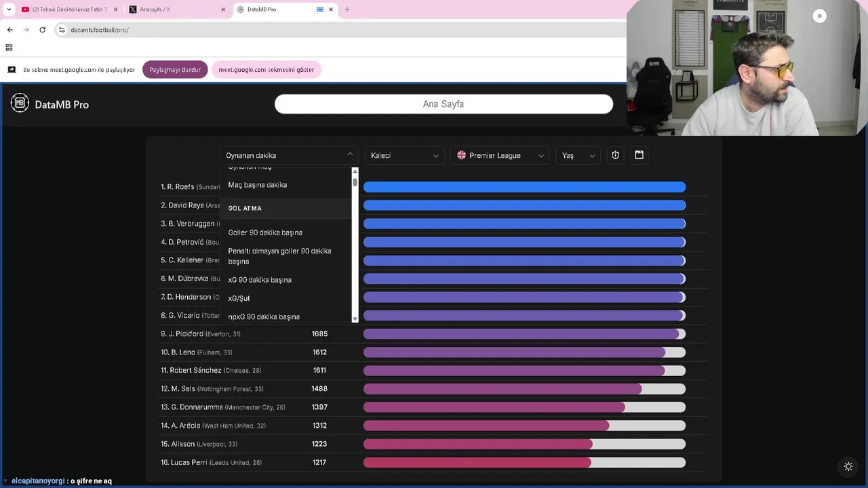Screen dimensions: 868x488
Task: Open the stopwatch minutes filter icon
Action: tap(615, 155)
